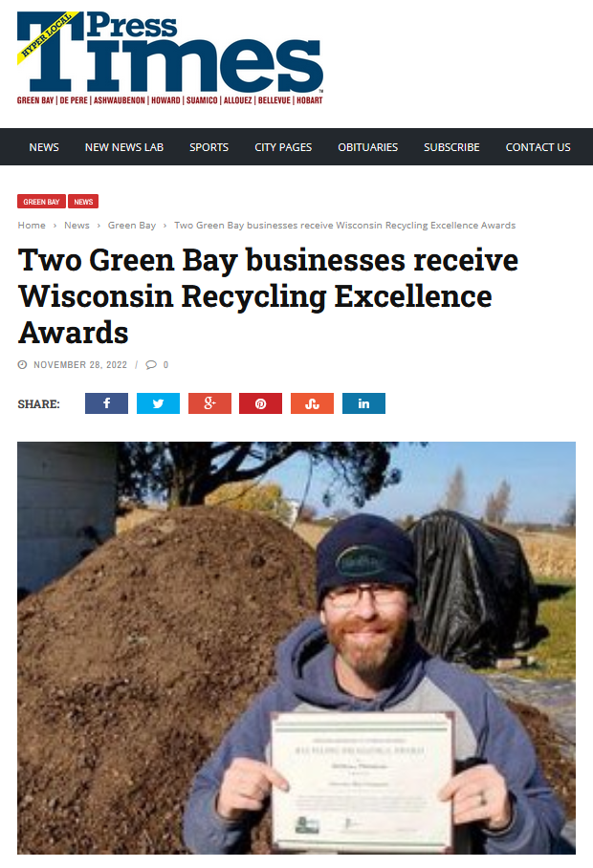Go to Home breadcrumb link
The height and width of the screenshot is (868, 593).
[32, 226]
